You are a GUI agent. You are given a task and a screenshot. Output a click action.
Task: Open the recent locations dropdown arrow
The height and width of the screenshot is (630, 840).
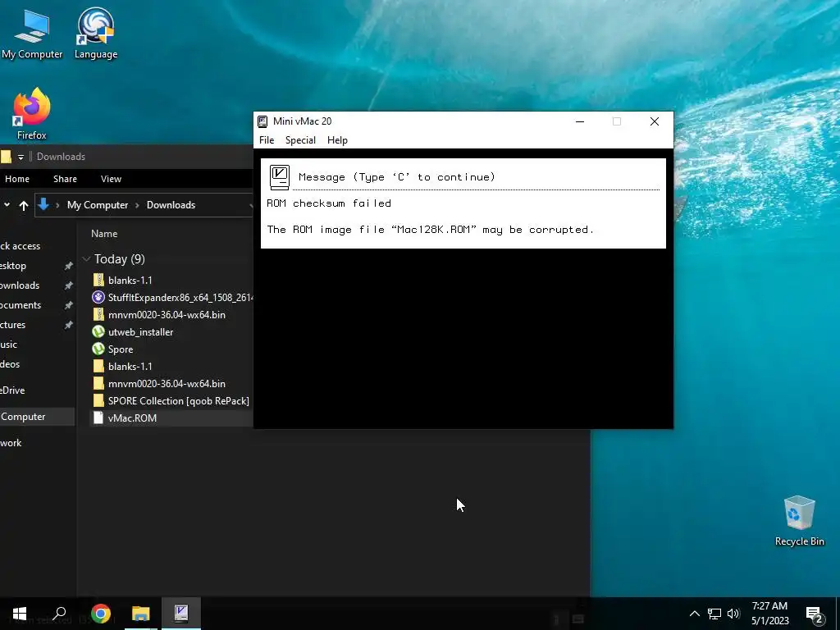pos(7,205)
